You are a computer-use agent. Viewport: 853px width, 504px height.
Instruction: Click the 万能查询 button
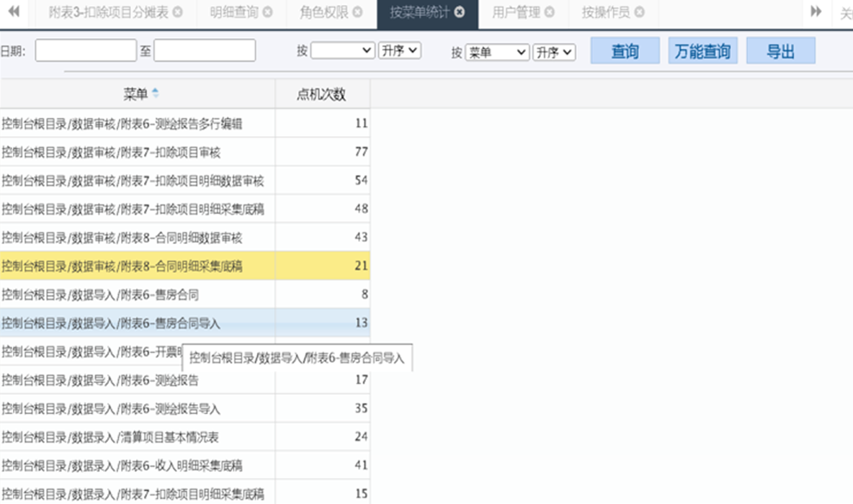click(x=703, y=50)
